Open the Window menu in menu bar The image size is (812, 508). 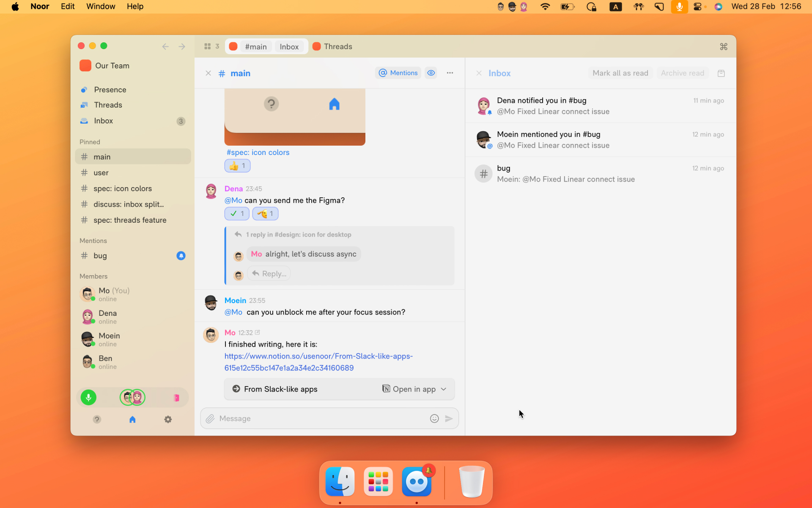coord(101,6)
